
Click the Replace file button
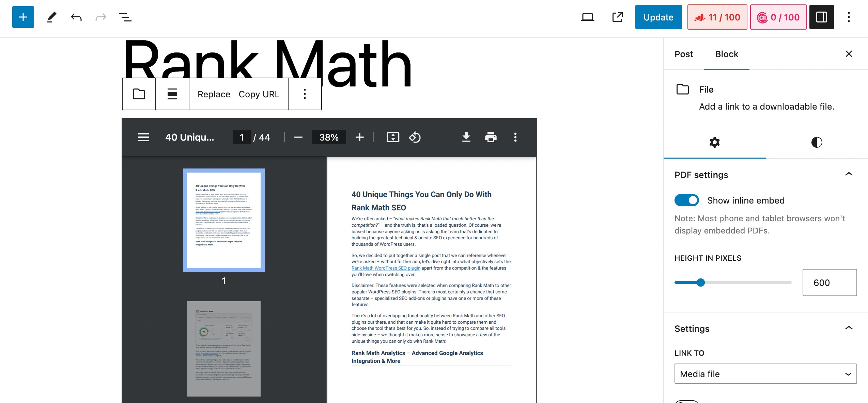pos(214,93)
